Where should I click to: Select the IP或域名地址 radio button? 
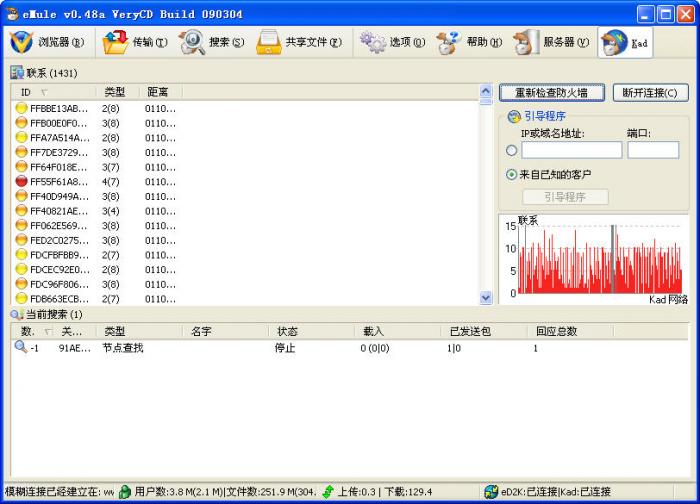(x=512, y=151)
